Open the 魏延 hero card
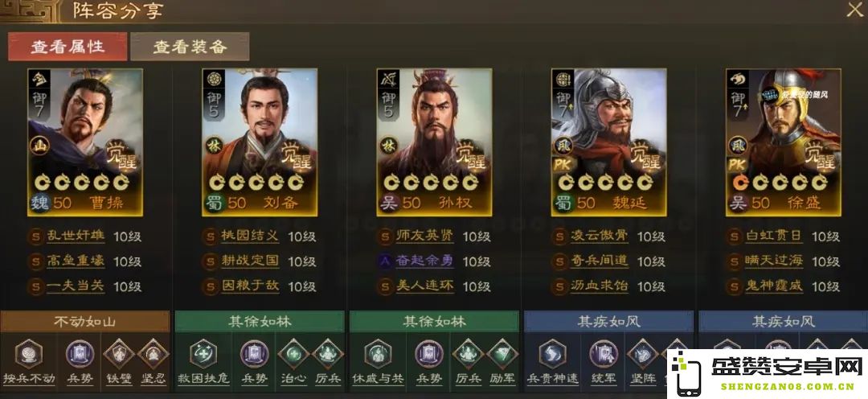The image size is (868, 399). [609, 142]
